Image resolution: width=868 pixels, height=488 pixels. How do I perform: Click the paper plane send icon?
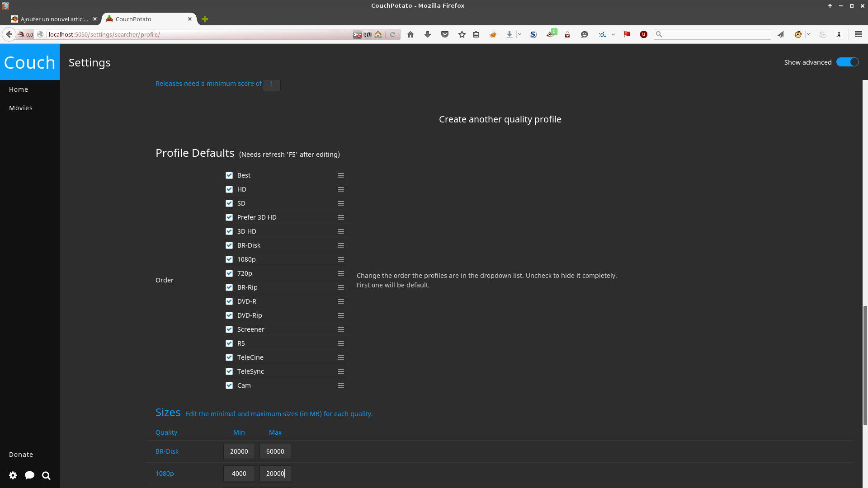[781, 34]
